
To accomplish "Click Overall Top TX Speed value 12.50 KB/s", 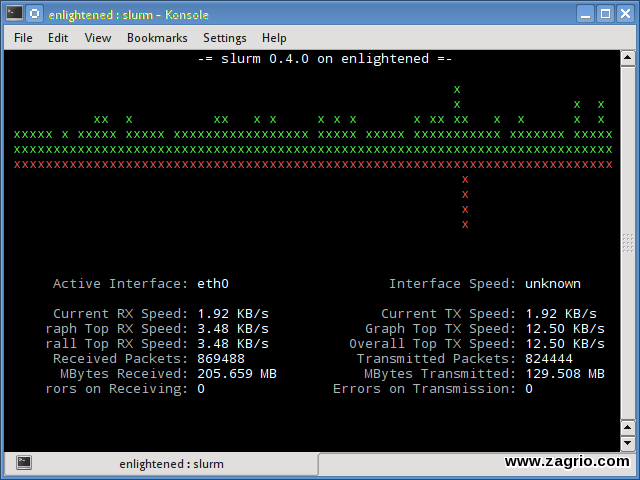I will coord(565,344).
